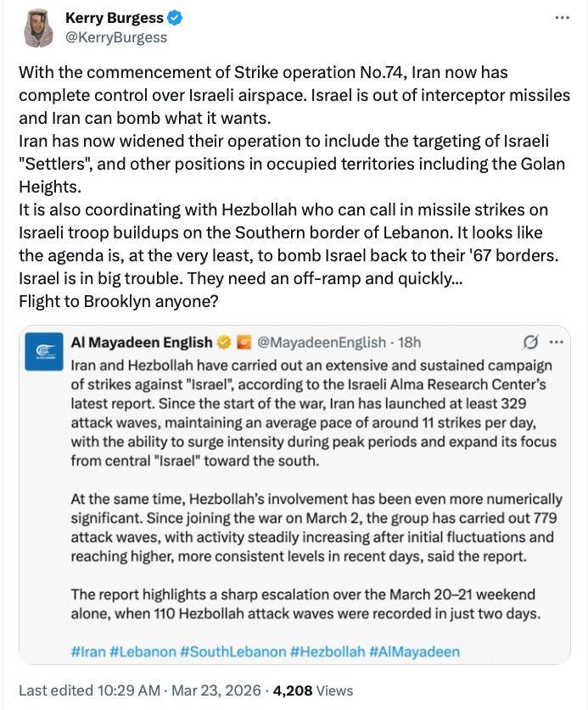Click the 18h timestamp on the quoted post
588x710 pixels.
tap(407, 343)
